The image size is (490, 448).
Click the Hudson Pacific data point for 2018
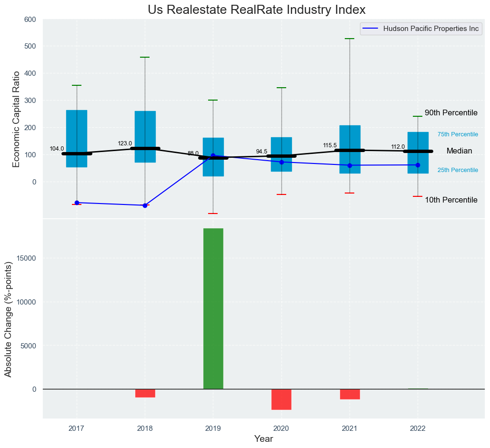145,205
